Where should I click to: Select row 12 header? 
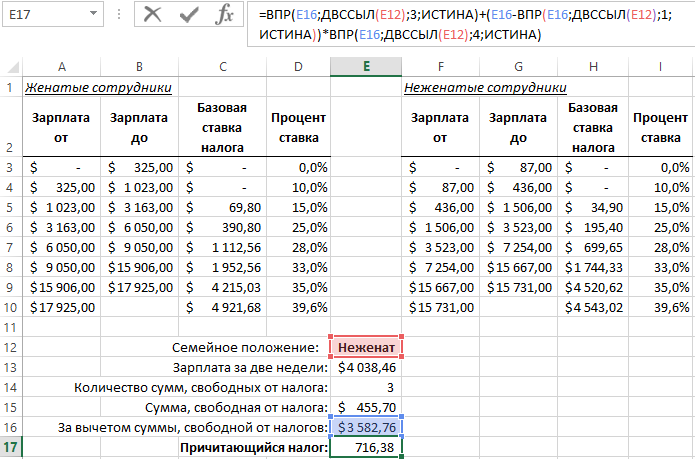[10, 347]
